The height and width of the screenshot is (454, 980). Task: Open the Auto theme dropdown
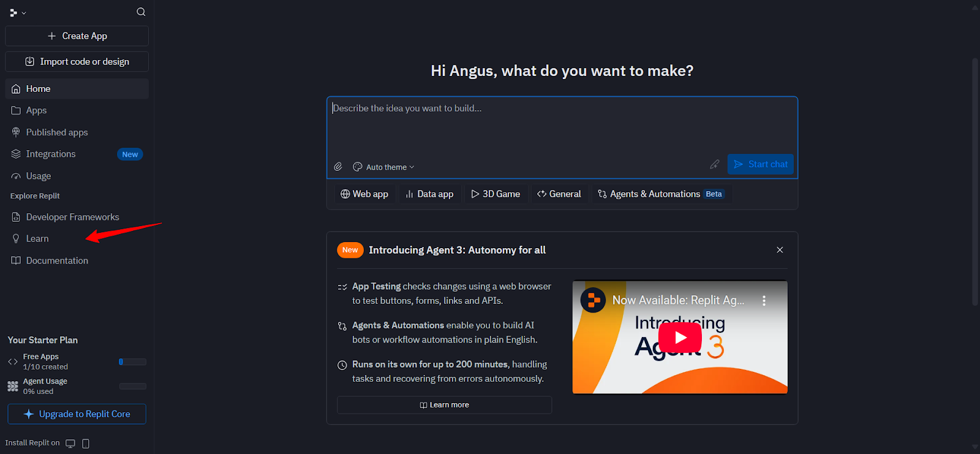click(x=384, y=167)
